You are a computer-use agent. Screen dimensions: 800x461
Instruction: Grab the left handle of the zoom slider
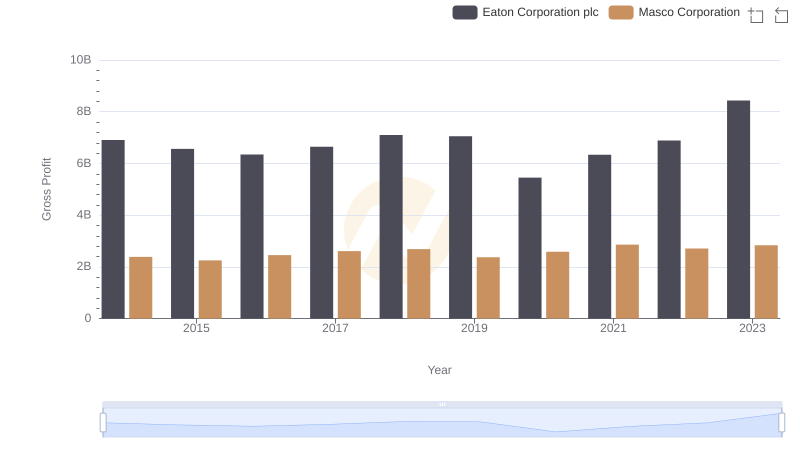pyautogui.click(x=103, y=423)
